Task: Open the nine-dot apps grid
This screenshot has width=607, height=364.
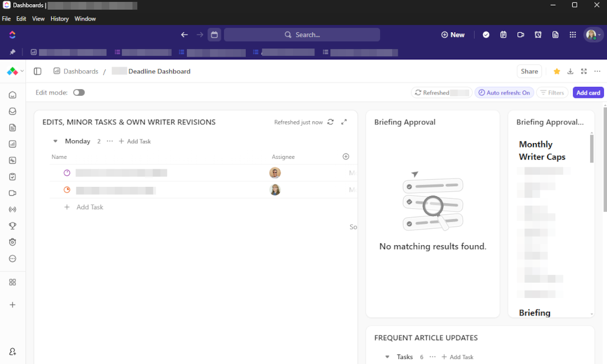Action: (573, 35)
